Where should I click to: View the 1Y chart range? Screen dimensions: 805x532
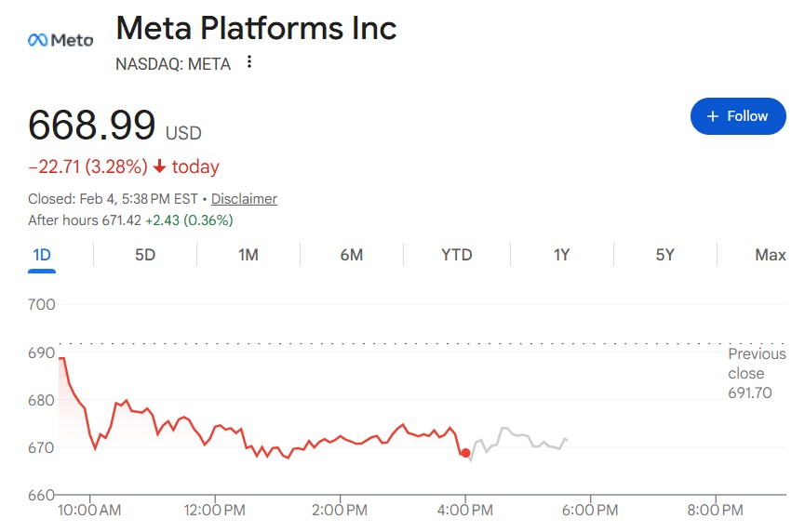561,255
